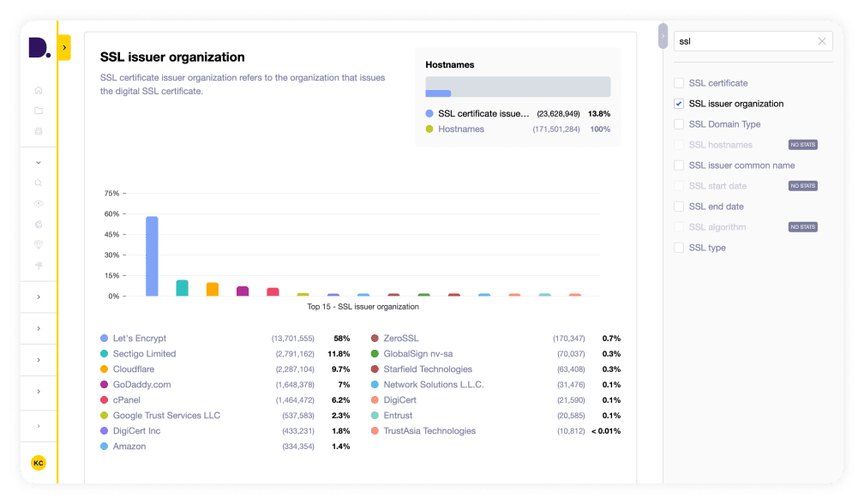Select Cloudflare in the chart legend
This screenshot has height=504, width=864.
pos(132,369)
